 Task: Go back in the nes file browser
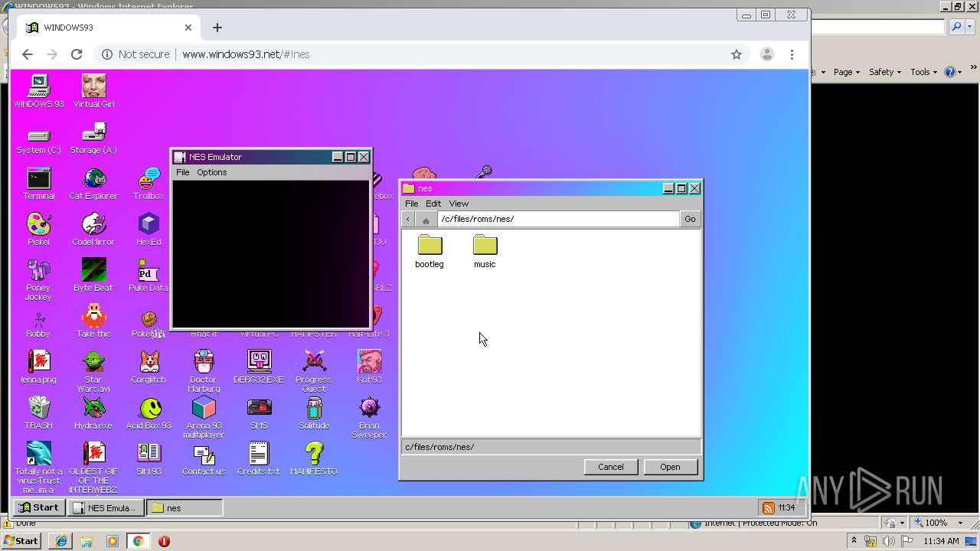click(x=408, y=220)
